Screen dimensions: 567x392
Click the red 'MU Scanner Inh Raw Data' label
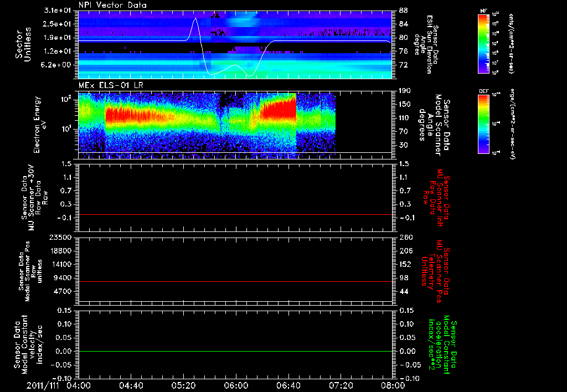pos(436,198)
